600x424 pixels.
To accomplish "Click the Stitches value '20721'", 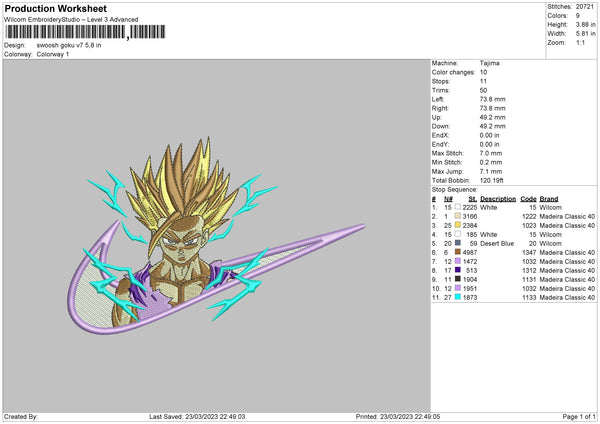I will (x=585, y=7).
